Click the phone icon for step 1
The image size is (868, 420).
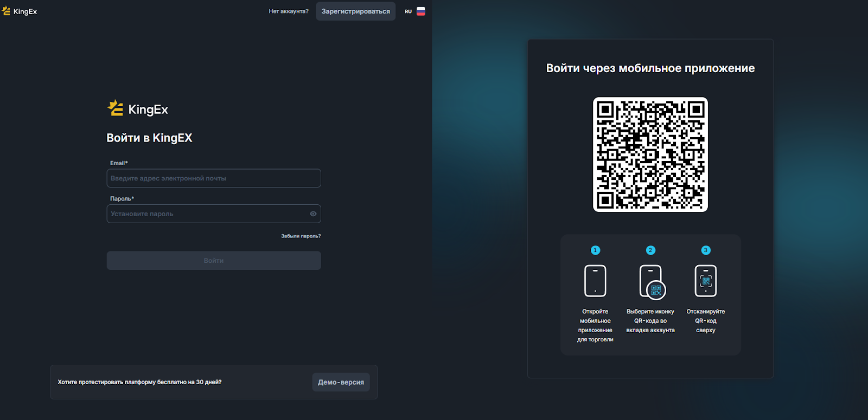pos(595,281)
